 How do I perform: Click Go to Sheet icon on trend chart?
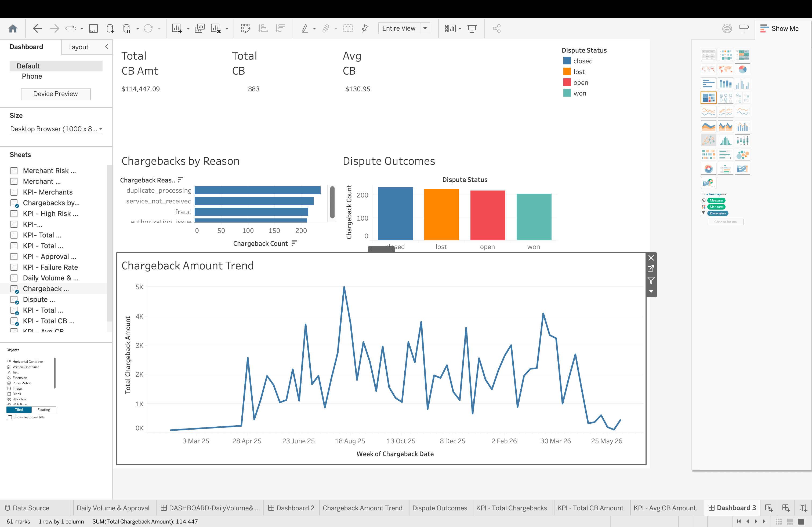[651, 269]
